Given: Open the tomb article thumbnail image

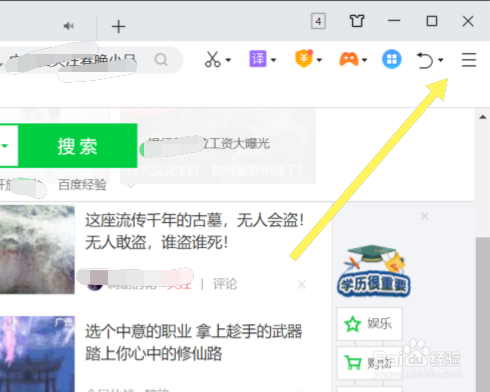Looking at the screenshot, I should coord(37,250).
